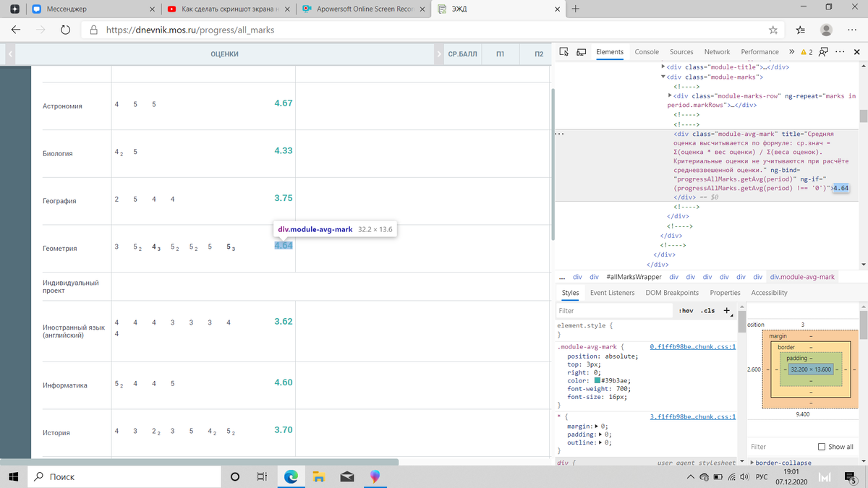This screenshot has height=488, width=868.
Task: Expand the border-collapse computed property
Action: point(752,463)
